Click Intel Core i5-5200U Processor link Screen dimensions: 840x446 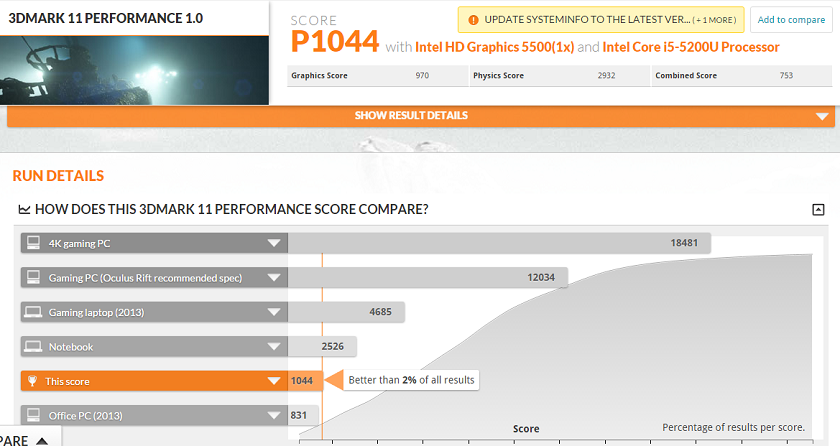[x=691, y=47]
